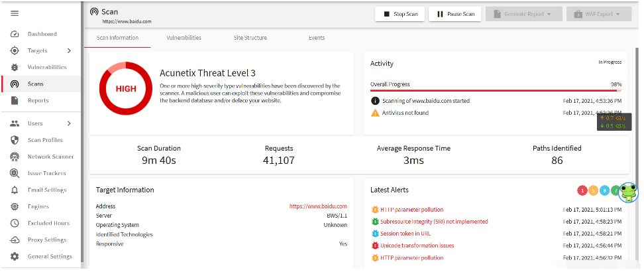Click the Reports document icon
Viewport: 644px width, 280px height.
[x=15, y=101]
